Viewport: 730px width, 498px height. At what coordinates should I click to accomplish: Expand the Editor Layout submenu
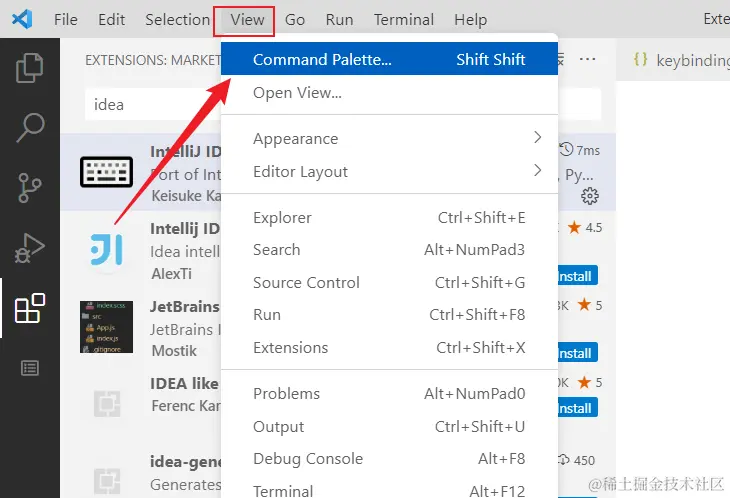(x=389, y=171)
